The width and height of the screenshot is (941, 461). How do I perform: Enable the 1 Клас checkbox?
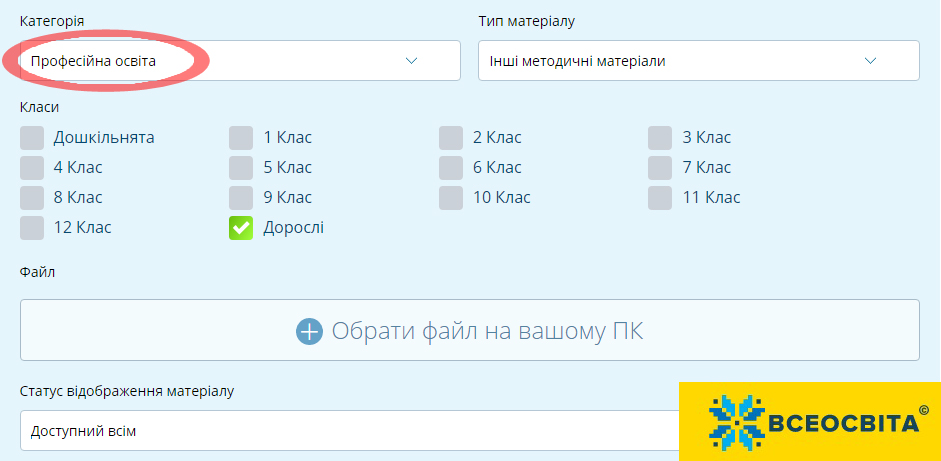click(x=241, y=138)
